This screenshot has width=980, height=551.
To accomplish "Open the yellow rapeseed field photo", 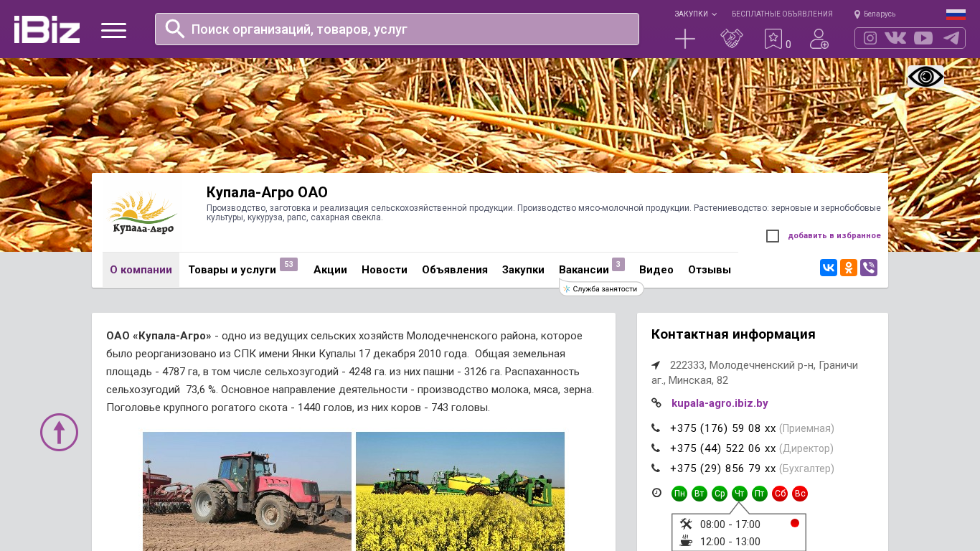I will pyautogui.click(x=460, y=491).
